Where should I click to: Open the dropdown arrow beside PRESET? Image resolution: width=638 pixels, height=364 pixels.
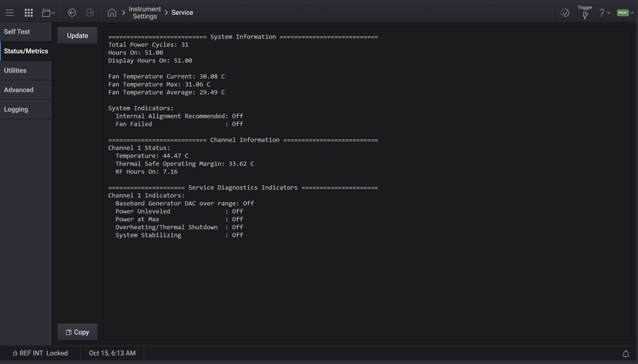[632, 13]
